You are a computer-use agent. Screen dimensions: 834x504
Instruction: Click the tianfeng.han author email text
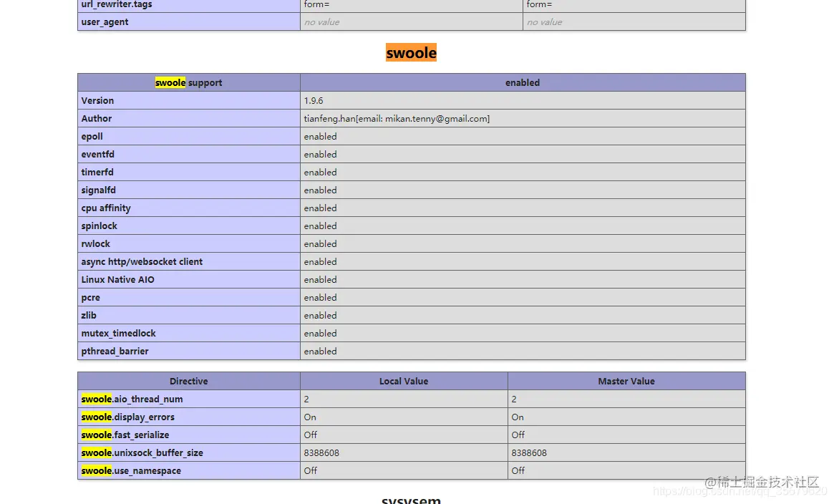[x=397, y=119]
